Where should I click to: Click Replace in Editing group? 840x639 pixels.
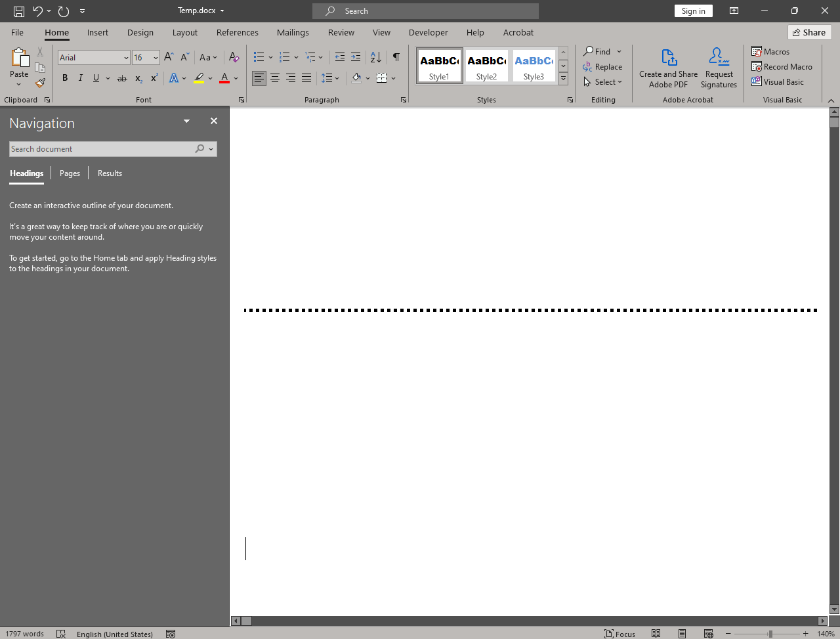(602, 67)
